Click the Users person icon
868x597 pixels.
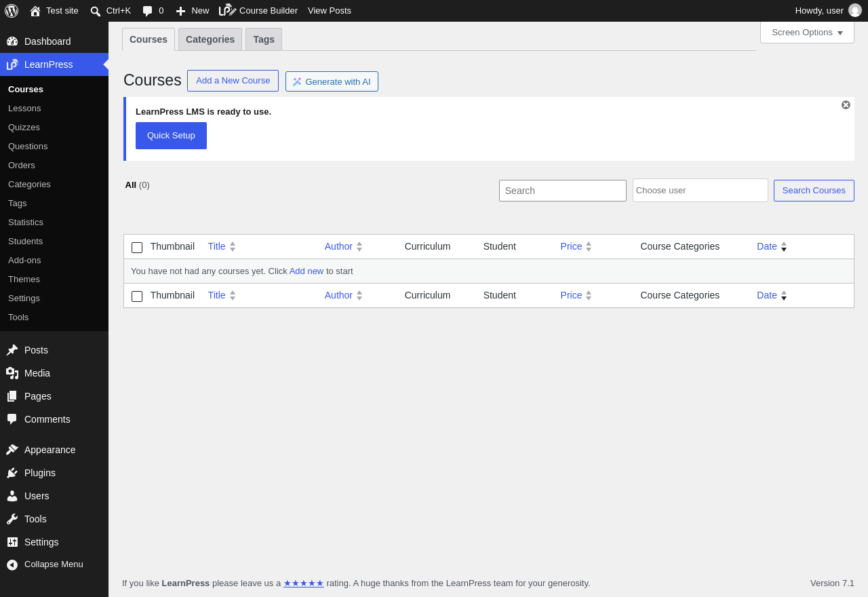click(12, 496)
